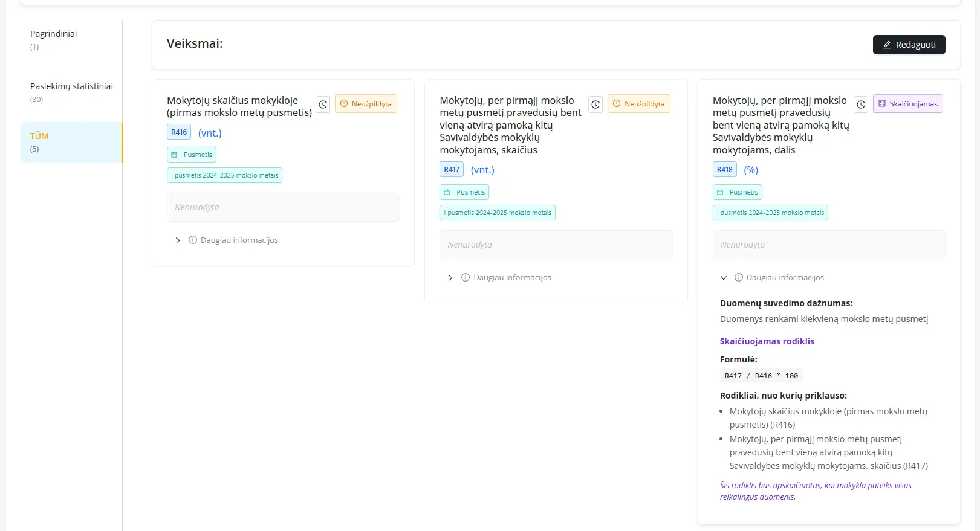980x531 pixels.
Task: Click calendar icon on R416 Pusmetis tag
Action: 175,155
